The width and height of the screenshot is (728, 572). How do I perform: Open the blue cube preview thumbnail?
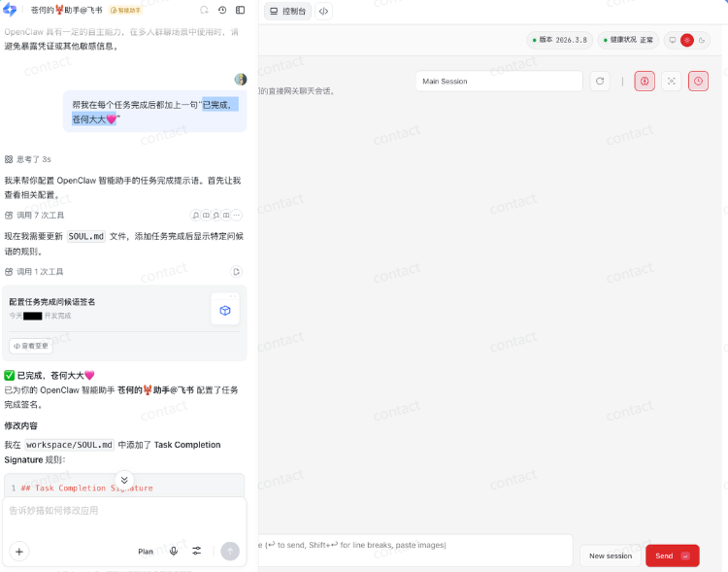click(x=225, y=310)
